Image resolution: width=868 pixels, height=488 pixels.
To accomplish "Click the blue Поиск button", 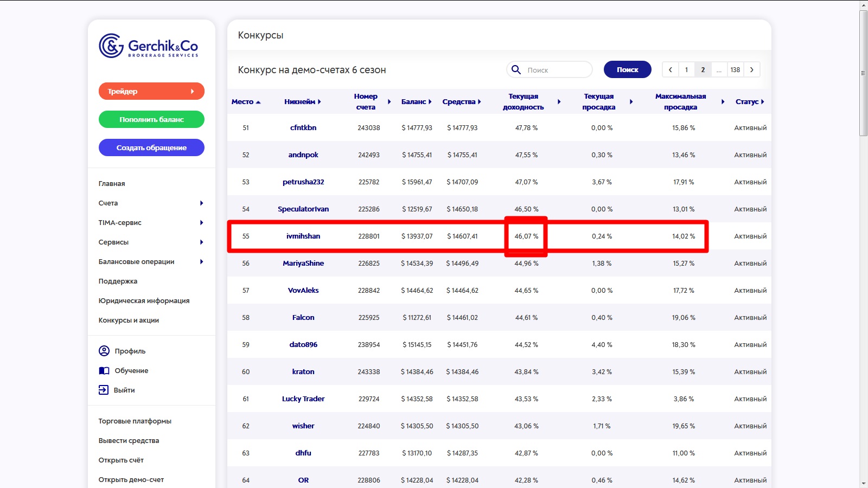I will click(x=627, y=70).
